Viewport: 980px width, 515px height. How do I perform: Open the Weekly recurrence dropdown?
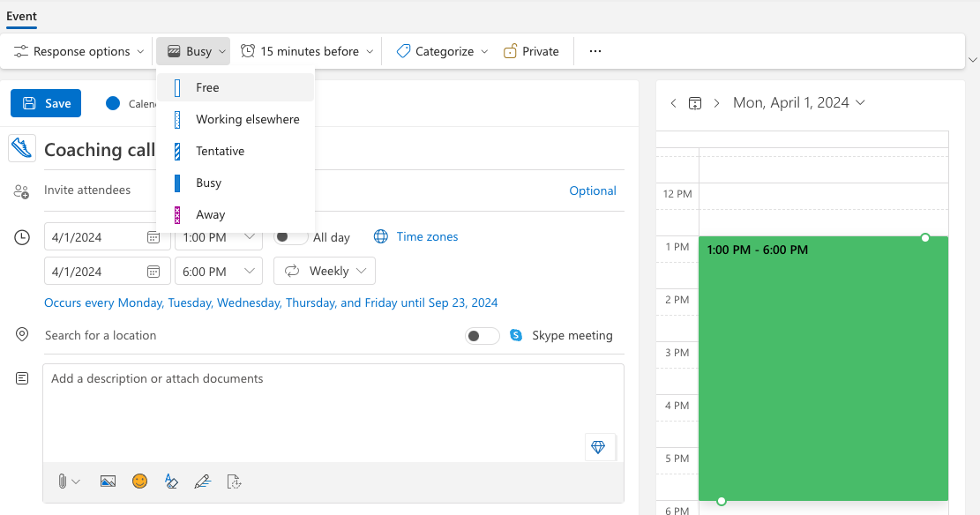tap(325, 272)
